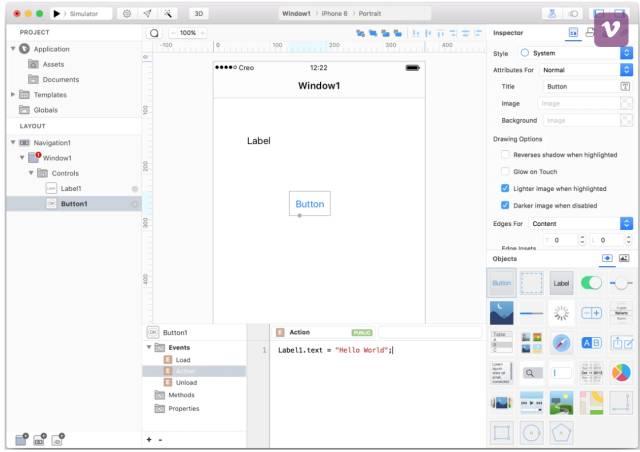Click the flask icon in top toolbar
Image resolution: width=640 pixels, height=452 pixels.
[552, 13]
